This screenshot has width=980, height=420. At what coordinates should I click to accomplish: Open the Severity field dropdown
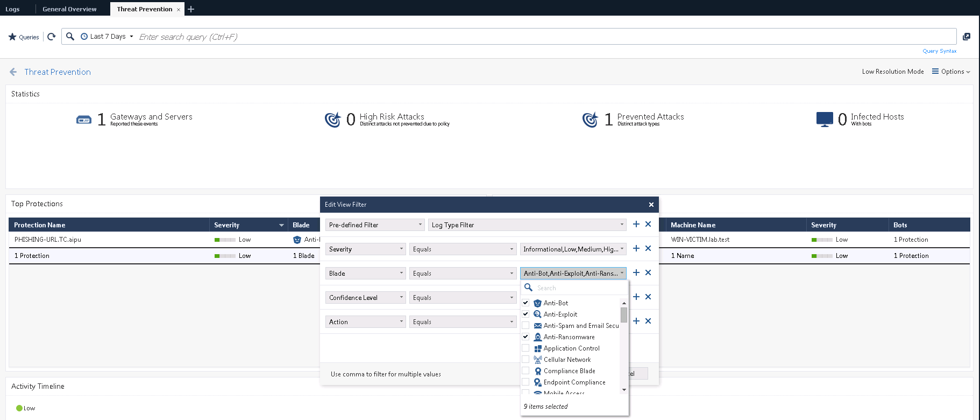(x=366, y=249)
